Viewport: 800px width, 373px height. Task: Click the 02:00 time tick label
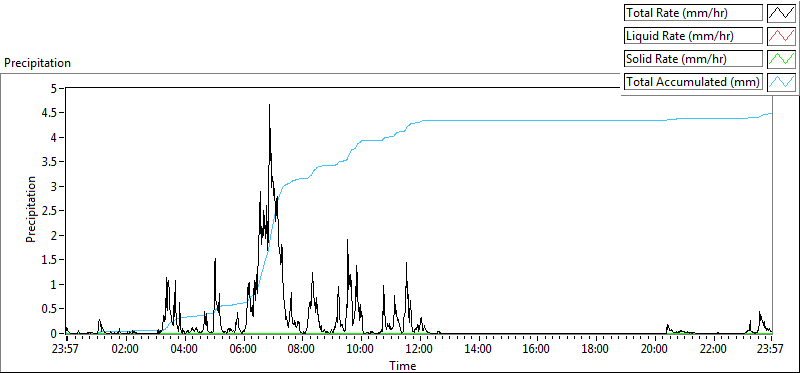pyautogui.click(x=125, y=349)
